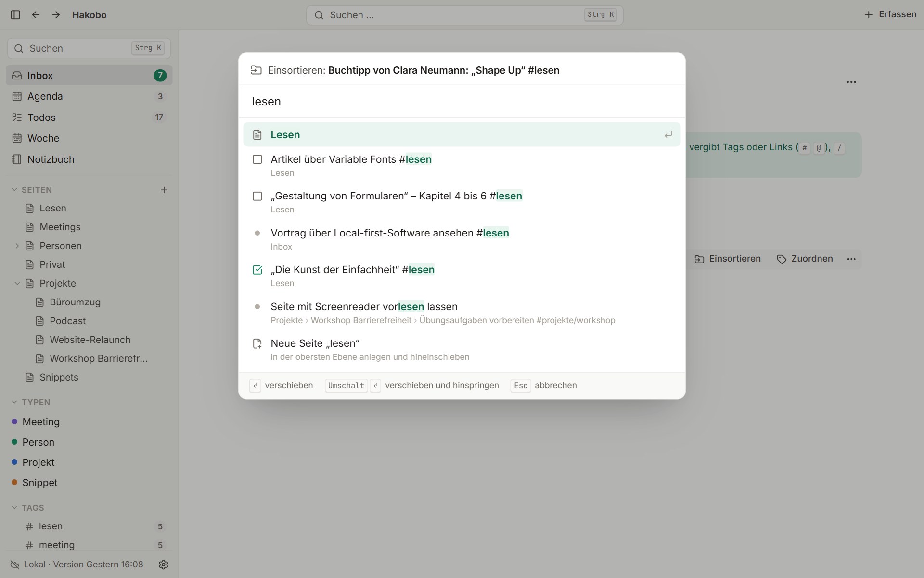Collapse the Projekte page tree
The width and height of the screenshot is (924, 578).
pos(17,284)
